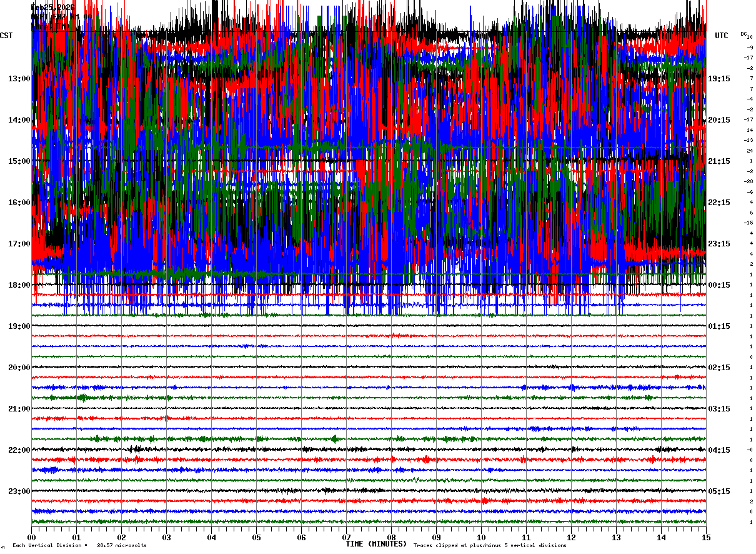Click the 00 minute axis tick label
The image size is (756, 554).
(31, 537)
